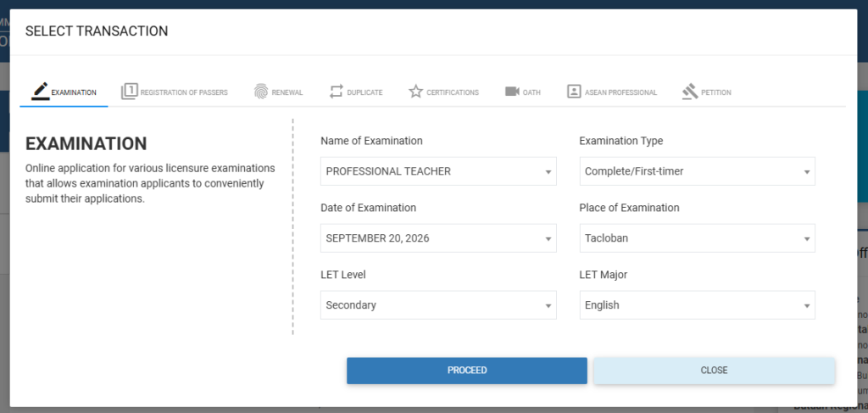The image size is (868, 413).
Task: Click the EXAMINATION heading text
Action: (86, 144)
